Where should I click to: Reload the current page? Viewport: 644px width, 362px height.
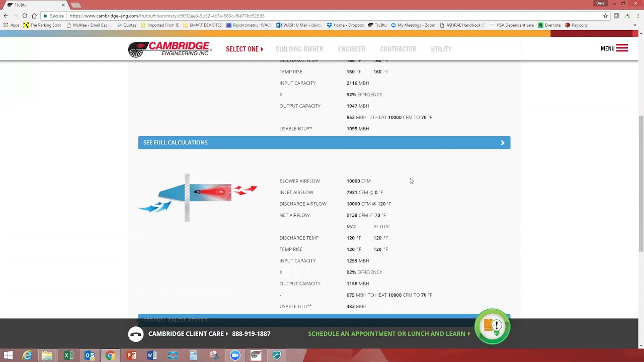(25, 16)
